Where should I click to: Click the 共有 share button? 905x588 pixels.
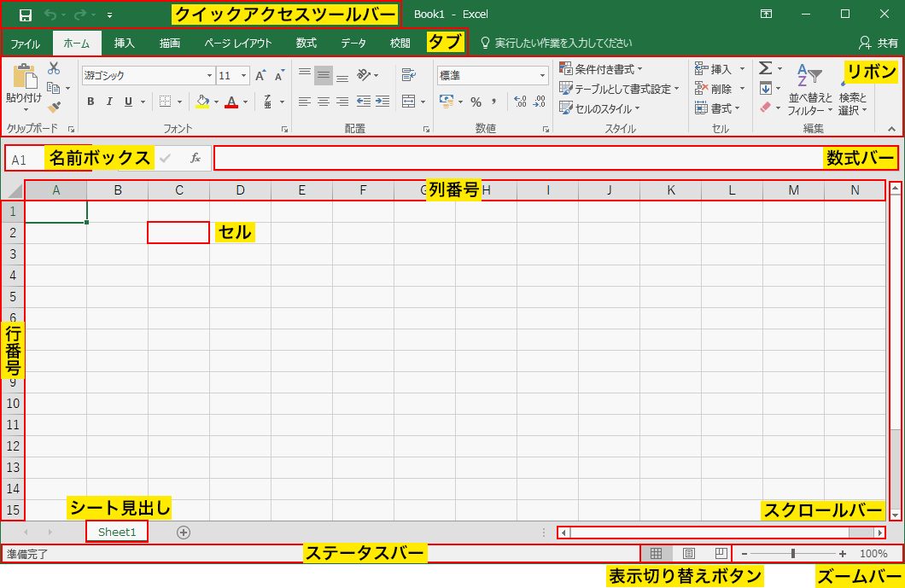[x=878, y=43]
